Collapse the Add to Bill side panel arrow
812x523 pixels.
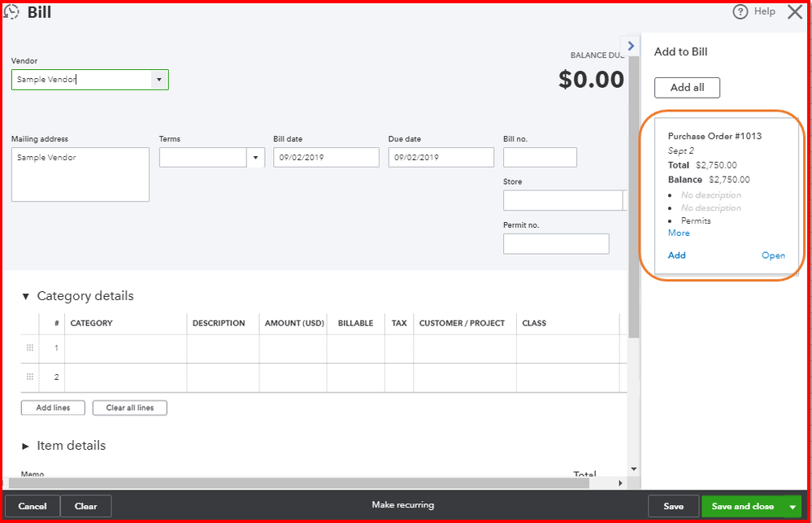631,46
